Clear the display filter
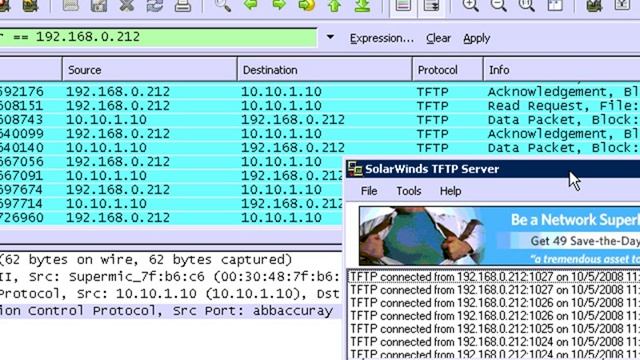 [438, 38]
